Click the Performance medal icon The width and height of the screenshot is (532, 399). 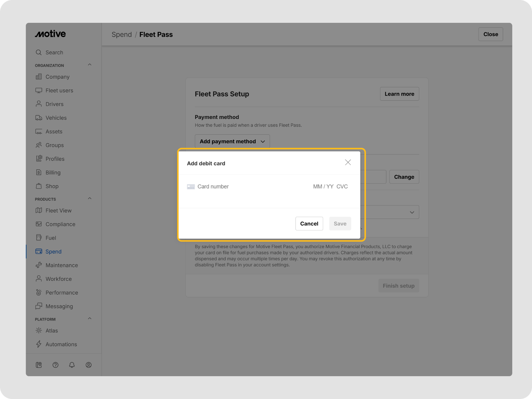coord(39,292)
